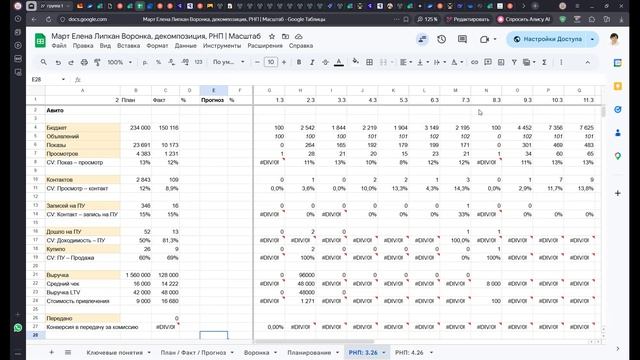
Task: Toggle strikethrough formatting
Action: coord(325,62)
